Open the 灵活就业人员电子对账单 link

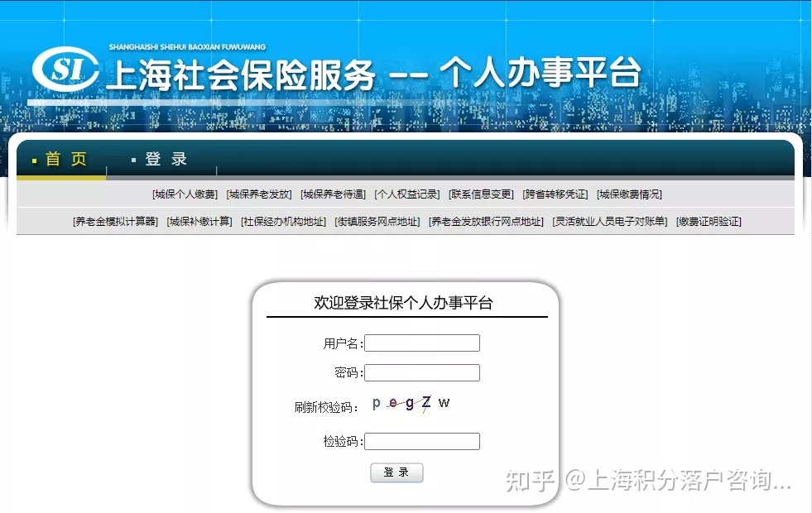click(x=610, y=222)
